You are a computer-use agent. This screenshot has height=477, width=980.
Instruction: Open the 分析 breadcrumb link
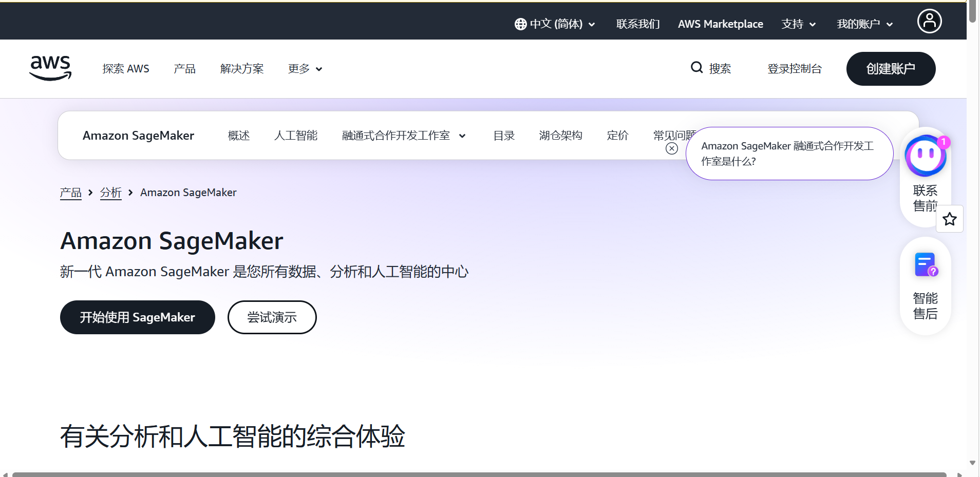[110, 192]
